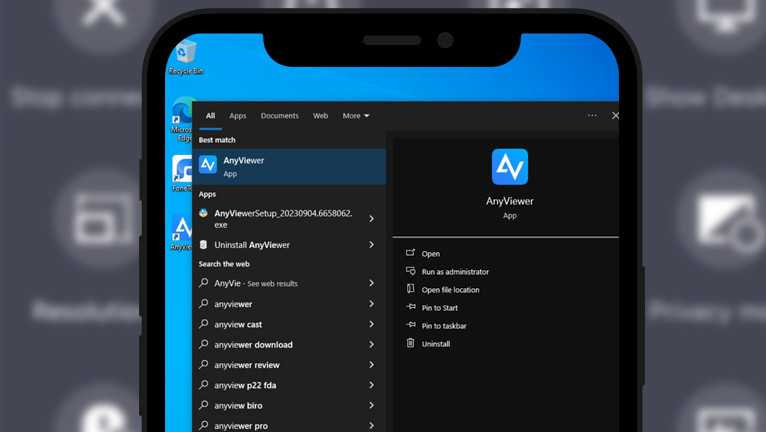
Task: Select the AnyViewer best match result
Action: tap(289, 167)
